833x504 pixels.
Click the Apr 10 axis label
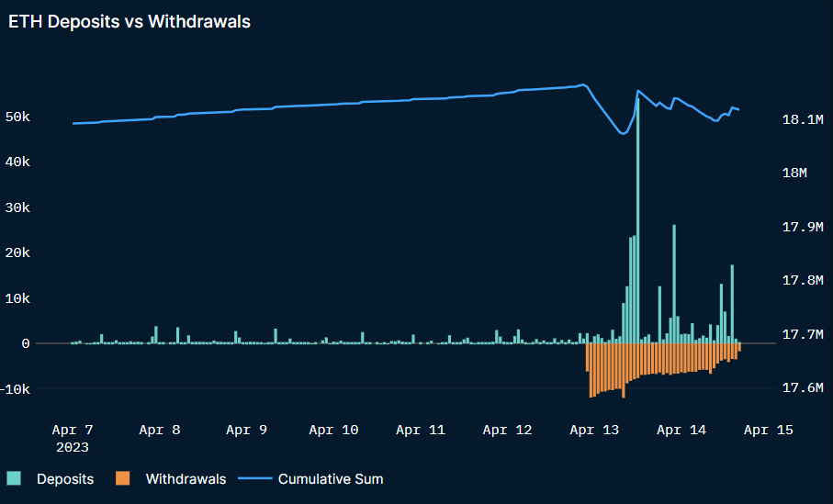click(x=333, y=430)
